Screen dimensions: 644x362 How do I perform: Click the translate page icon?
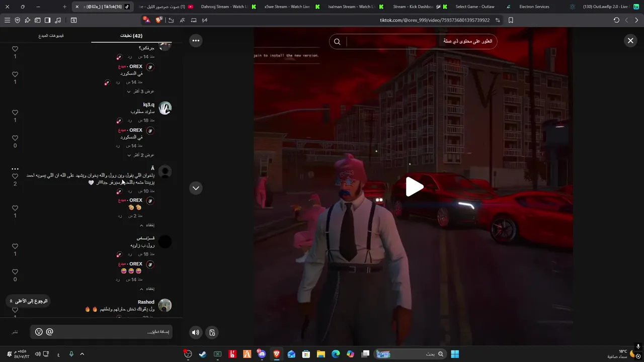182,20
